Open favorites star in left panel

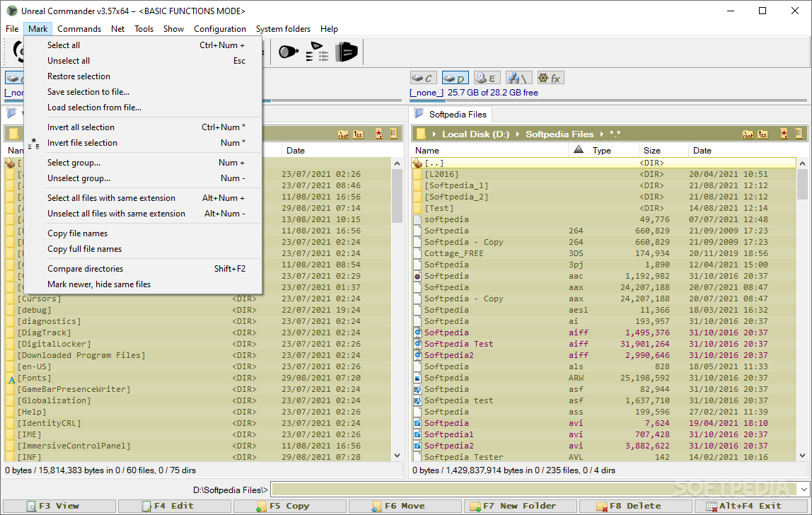(379, 134)
